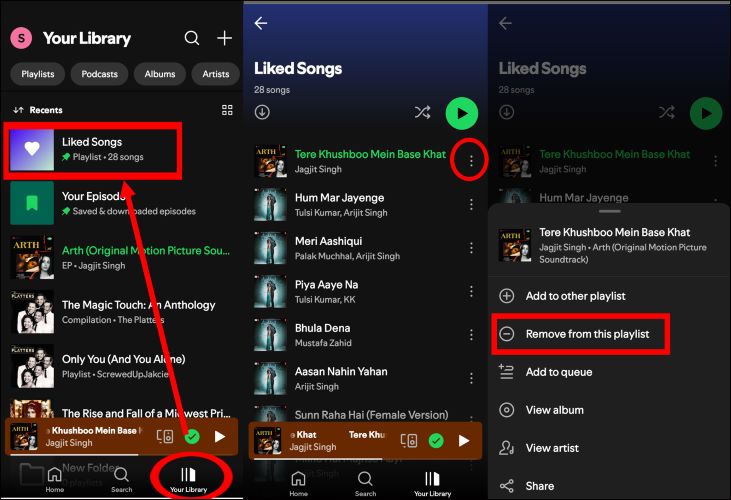
Task: Open View album from the song menu
Action: click(554, 410)
